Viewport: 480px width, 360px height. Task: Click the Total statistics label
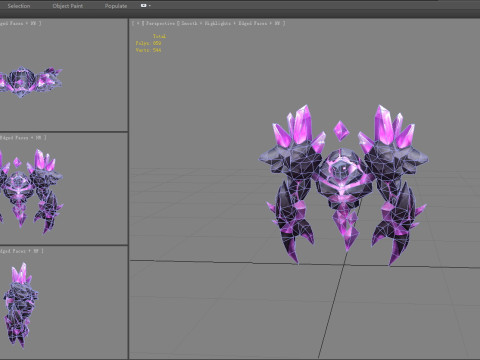point(159,36)
